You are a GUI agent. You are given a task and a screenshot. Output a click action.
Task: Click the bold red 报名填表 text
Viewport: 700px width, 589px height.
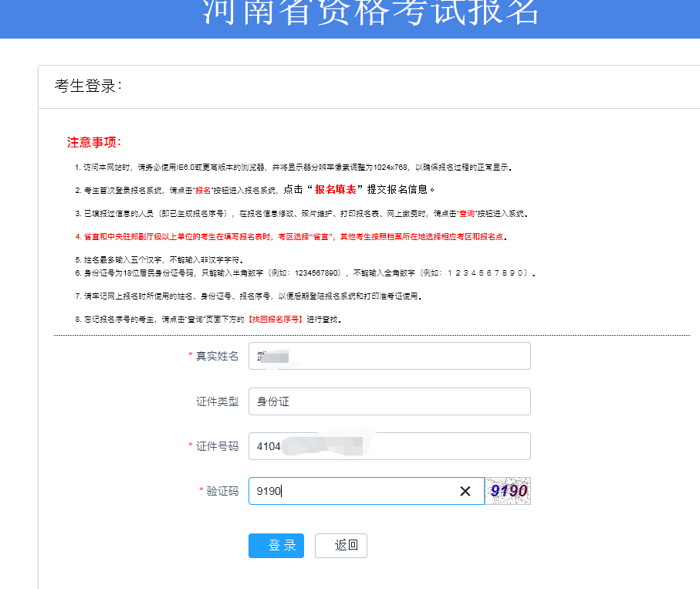pyautogui.click(x=336, y=189)
